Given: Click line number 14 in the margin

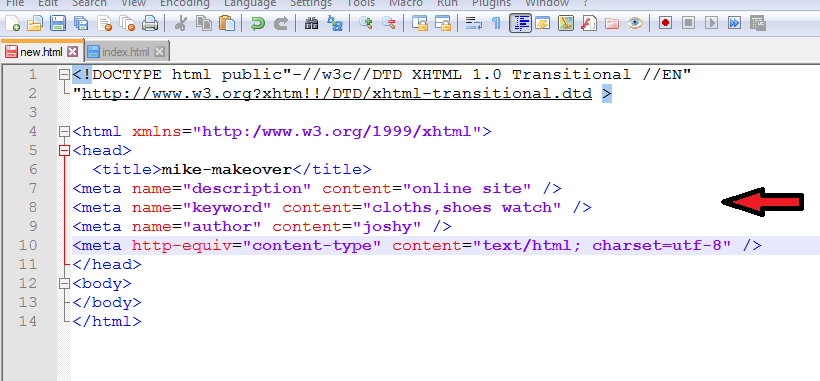Looking at the screenshot, I should coord(28,321).
